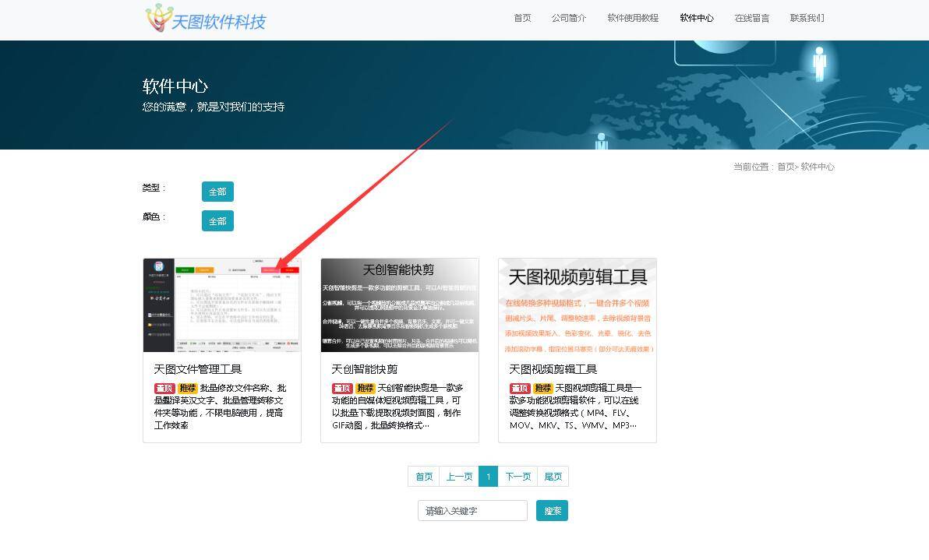This screenshot has width=929, height=560.
Task: Open the 天图文件管理工具 screenshot thumbnail
Action: click(x=222, y=305)
